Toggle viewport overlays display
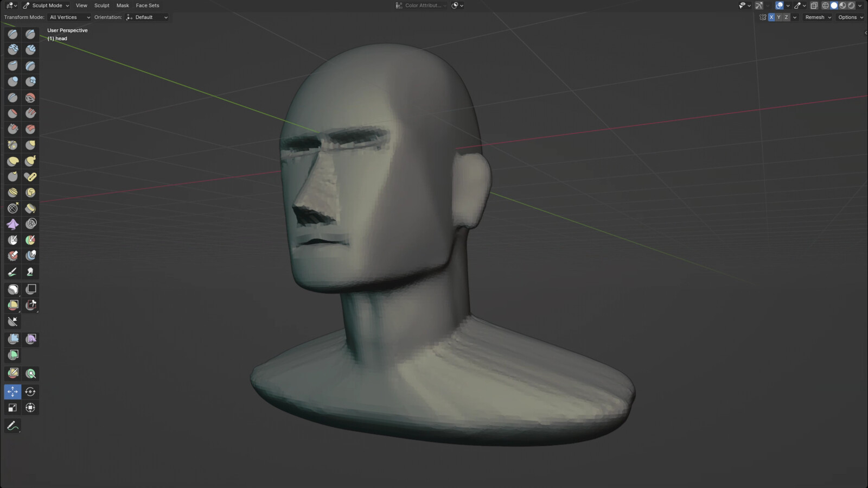Image resolution: width=868 pixels, height=488 pixels. (x=780, y=5)
